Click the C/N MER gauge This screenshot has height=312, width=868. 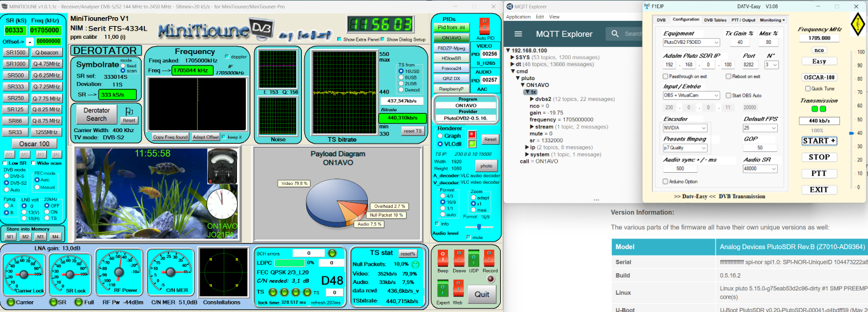170,272
